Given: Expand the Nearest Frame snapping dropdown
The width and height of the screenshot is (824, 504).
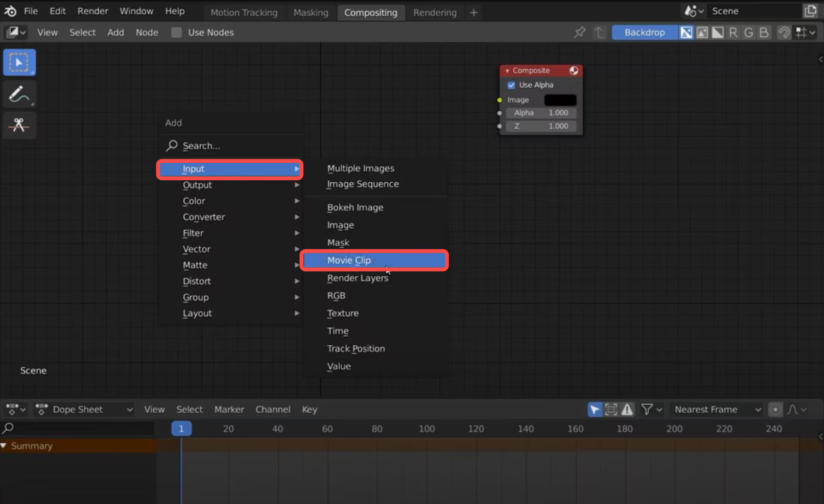Looking at the screenshot, I should [x=716, y=409].
